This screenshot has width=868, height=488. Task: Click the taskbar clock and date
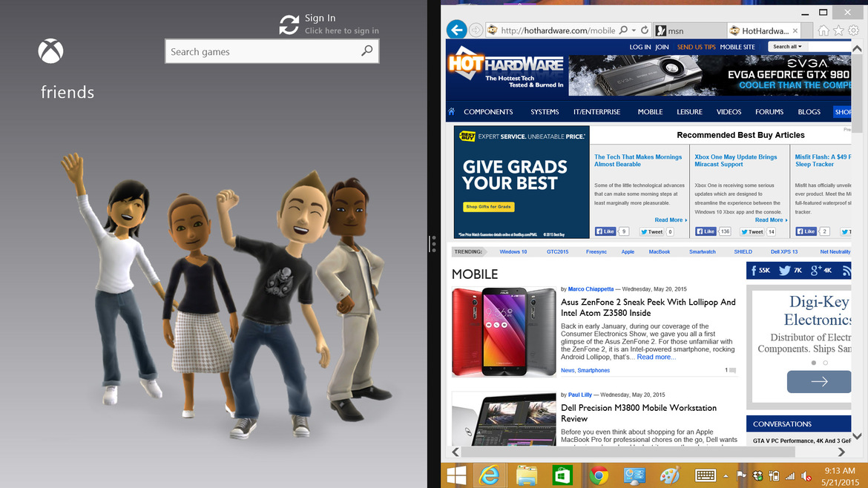tap(839, 476)
